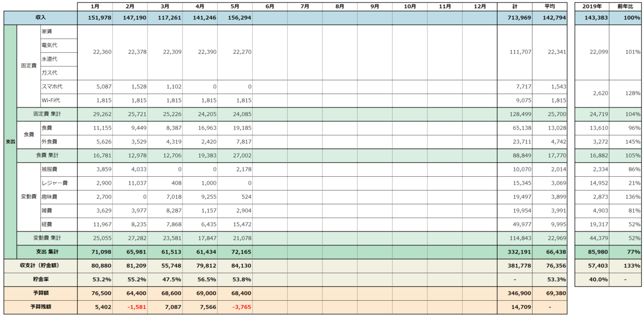Image resolution: width=644 pixels, height=318 pixels.
Task: Select the 1月 column header
Action: (95, 6)
